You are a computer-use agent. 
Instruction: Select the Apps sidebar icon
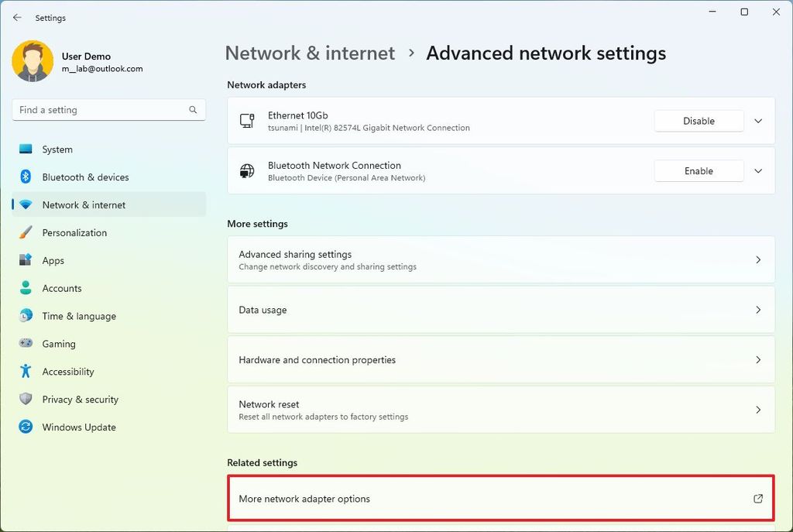coord(26,260)
